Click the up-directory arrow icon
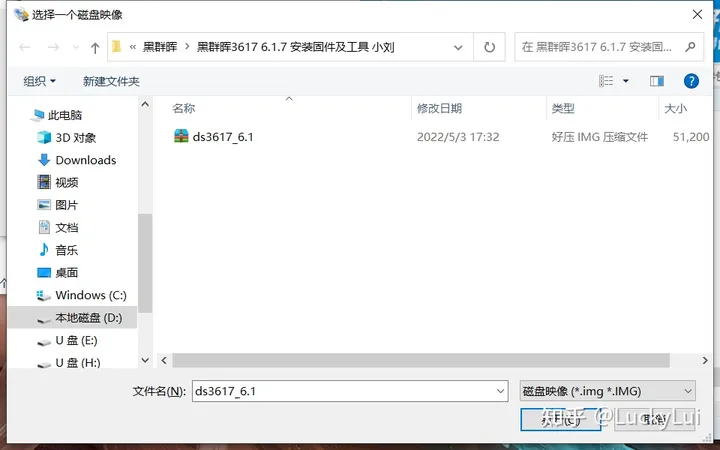This screenshot has width=720, height=450. tap(95, 47)
